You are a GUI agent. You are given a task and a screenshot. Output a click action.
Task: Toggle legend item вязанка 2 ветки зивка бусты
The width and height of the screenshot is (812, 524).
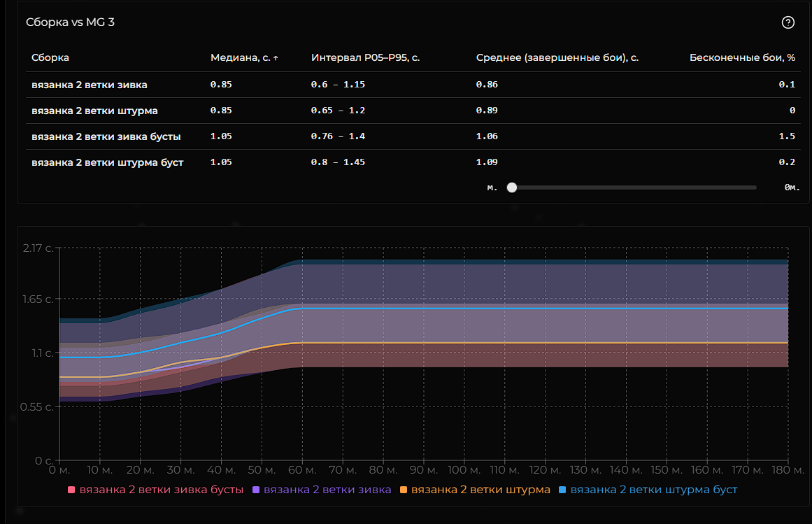161,490
